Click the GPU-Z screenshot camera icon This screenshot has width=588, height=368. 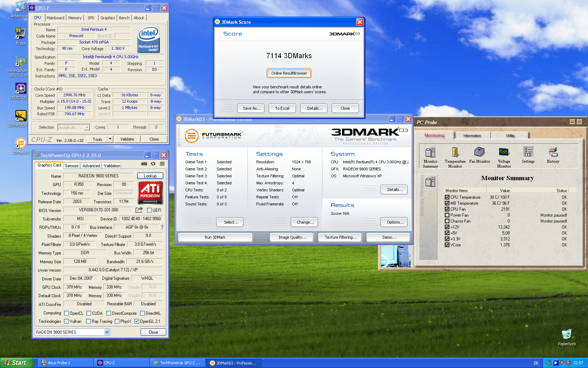click(x=144, y=164)
